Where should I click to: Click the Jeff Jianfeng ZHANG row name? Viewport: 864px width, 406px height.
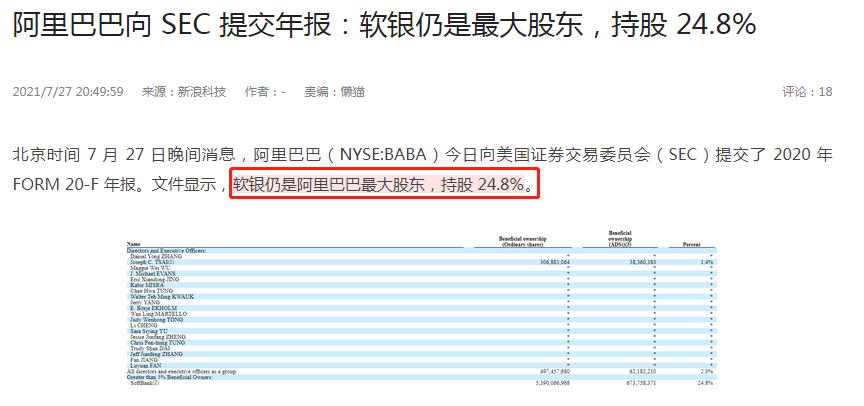coord(155,354)
